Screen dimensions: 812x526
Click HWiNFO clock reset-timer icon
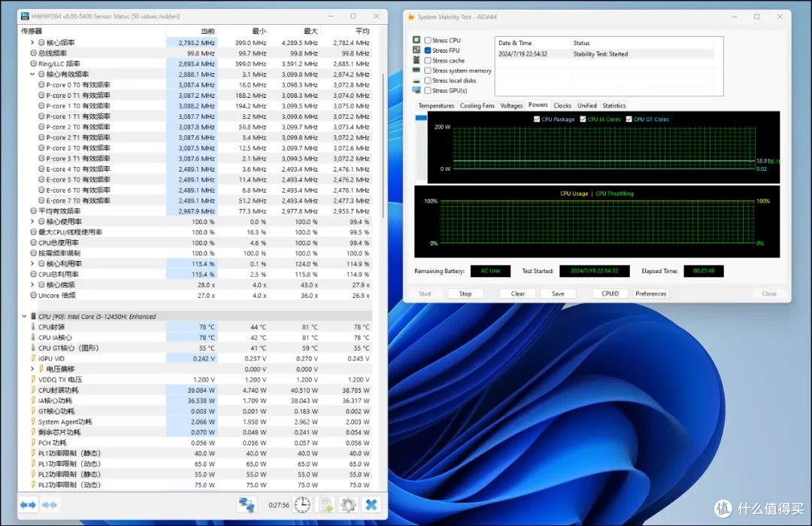[x=302, y=505]
